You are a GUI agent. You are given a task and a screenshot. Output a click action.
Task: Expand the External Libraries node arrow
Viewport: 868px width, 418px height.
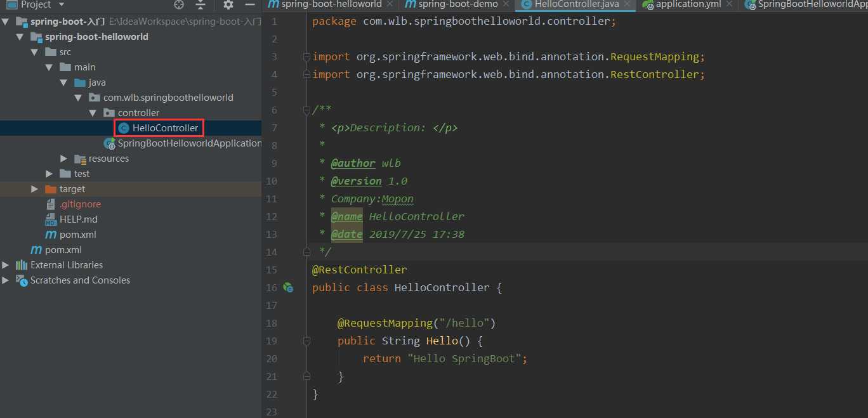[6, 265]
